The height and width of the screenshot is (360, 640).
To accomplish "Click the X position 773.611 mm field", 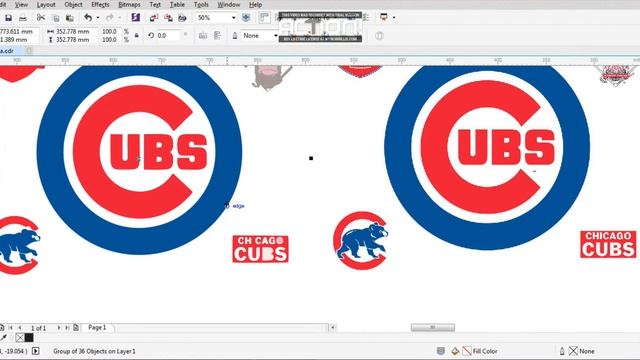I will pos(19,31).
